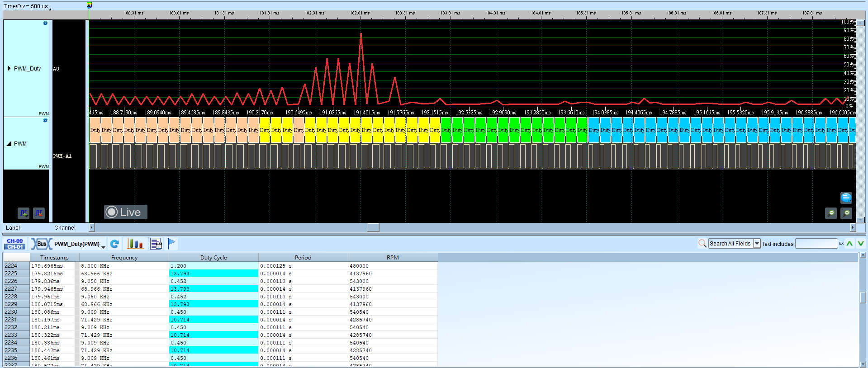Zoom in the waveform with the plus magnifier
The height and width of the screenshot is (368, 868).
(x=846, y=213)
